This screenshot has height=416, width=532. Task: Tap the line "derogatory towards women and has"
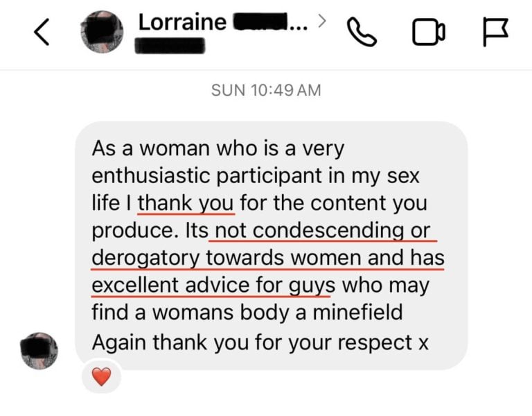pos(268,258)
